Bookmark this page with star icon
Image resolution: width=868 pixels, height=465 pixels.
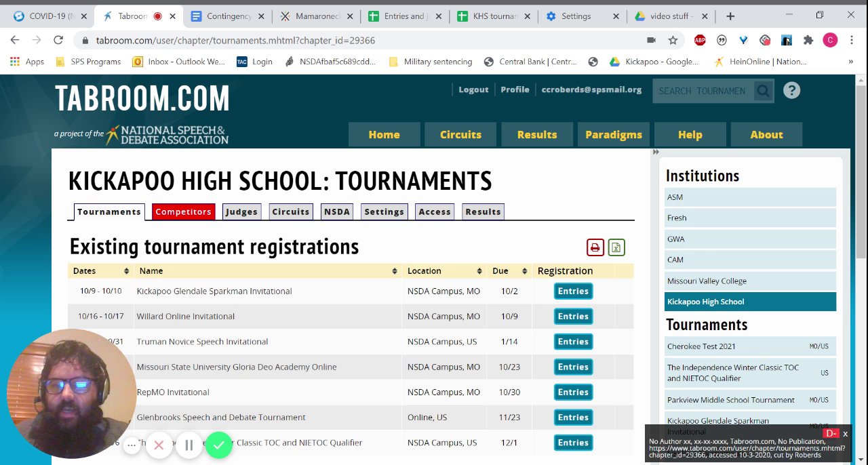tap(673, 41)
